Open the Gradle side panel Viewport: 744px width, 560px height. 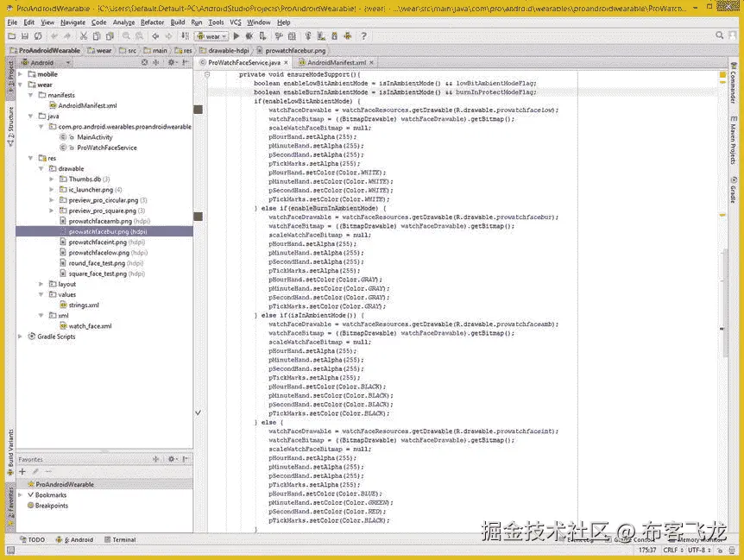coord(734,190)
